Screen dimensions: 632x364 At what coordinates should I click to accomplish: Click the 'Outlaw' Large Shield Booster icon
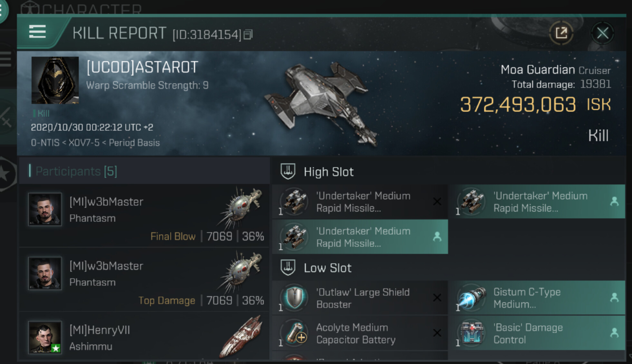coord(294,298)
